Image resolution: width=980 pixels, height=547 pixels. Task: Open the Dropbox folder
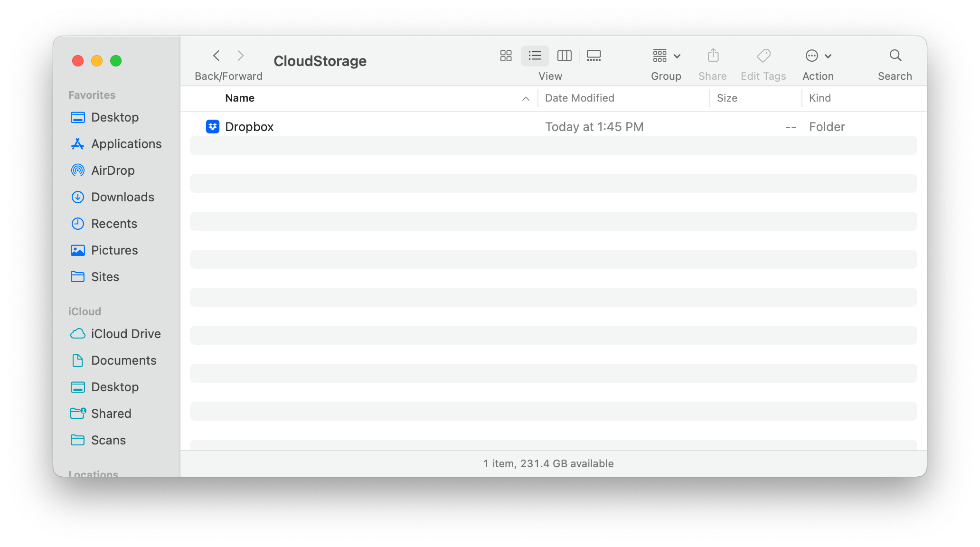click(249, 126)
